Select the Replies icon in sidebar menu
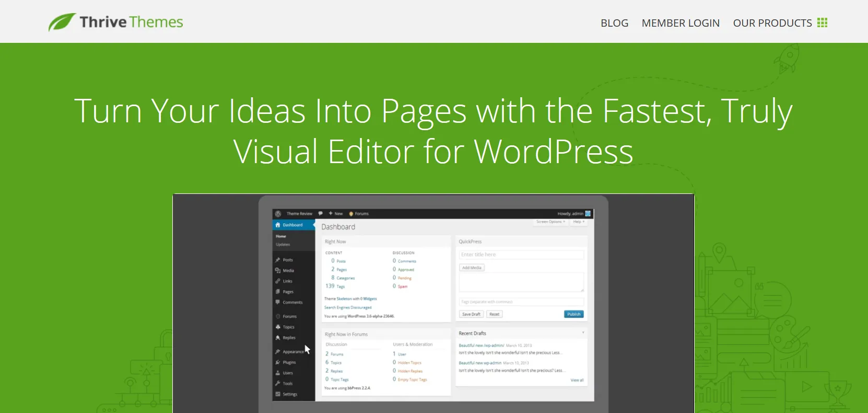Screen dimensions: 868x413 pos(278,338)
